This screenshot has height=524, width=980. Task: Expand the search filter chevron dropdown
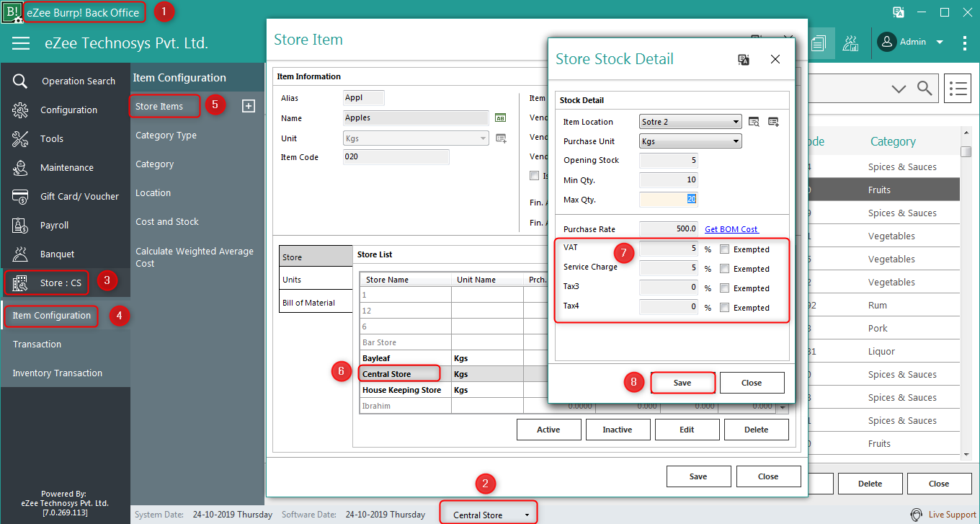click(x=898, y=88)
